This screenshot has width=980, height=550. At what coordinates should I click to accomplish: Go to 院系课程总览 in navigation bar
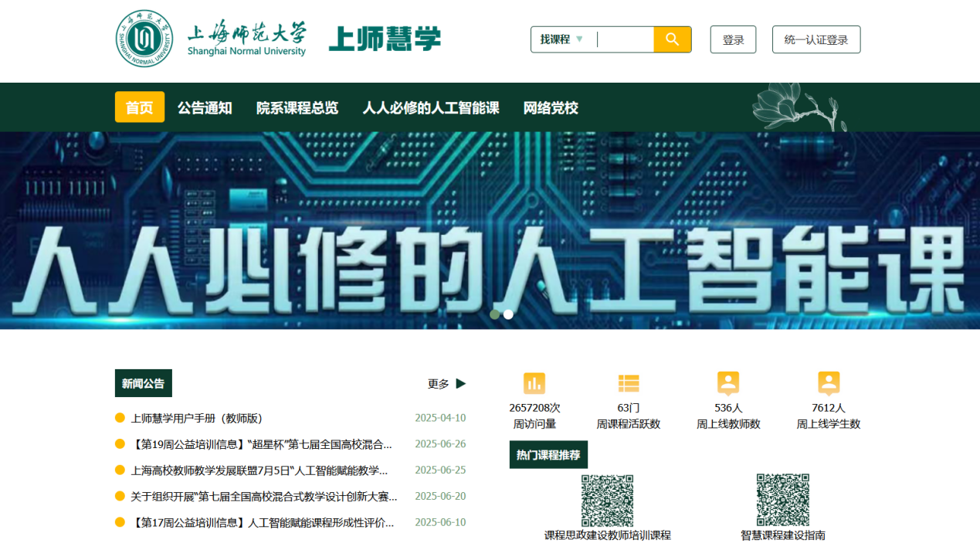pyautogui.click(x=297, y=107)
